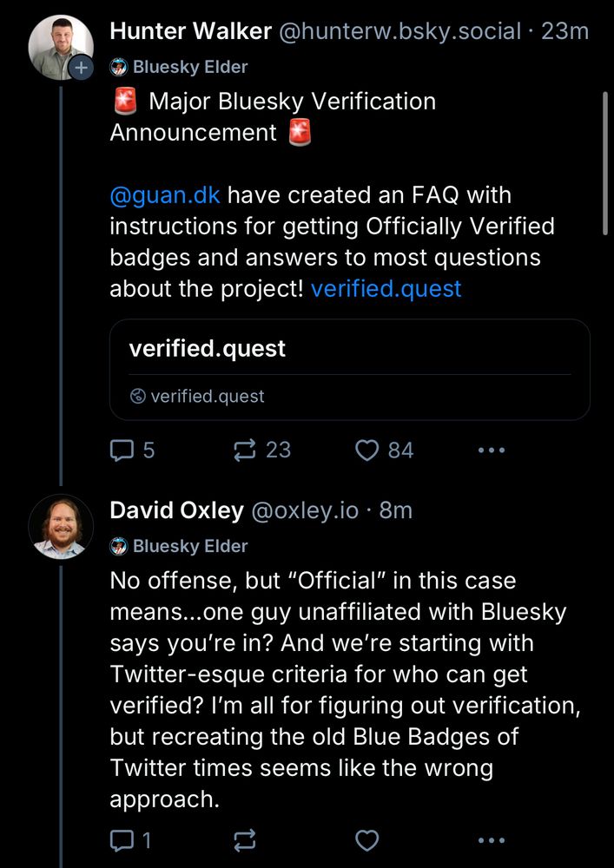
Task: Reply to David Oxley's comment
Action: click(122, 840)
